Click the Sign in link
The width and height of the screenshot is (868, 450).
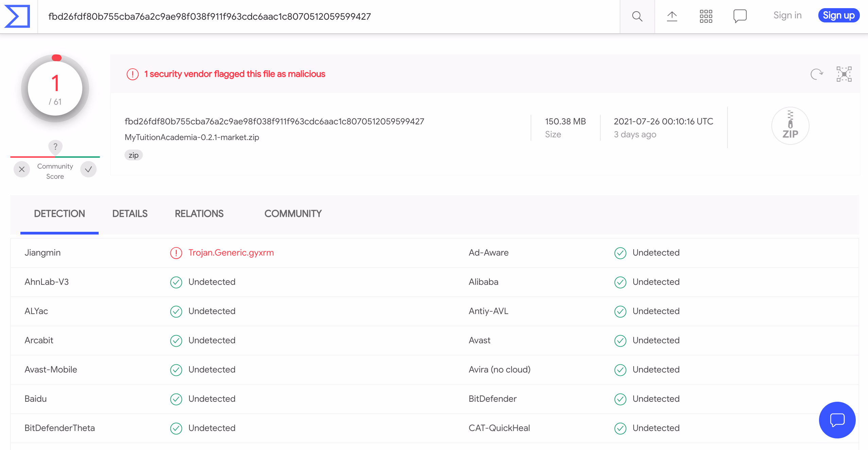coord(787,15)
